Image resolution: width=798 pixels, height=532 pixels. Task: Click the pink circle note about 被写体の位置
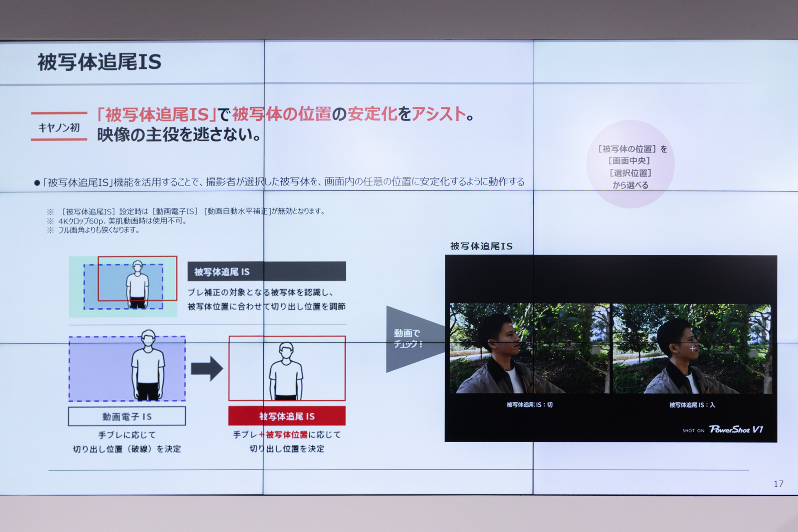[631, 165]
